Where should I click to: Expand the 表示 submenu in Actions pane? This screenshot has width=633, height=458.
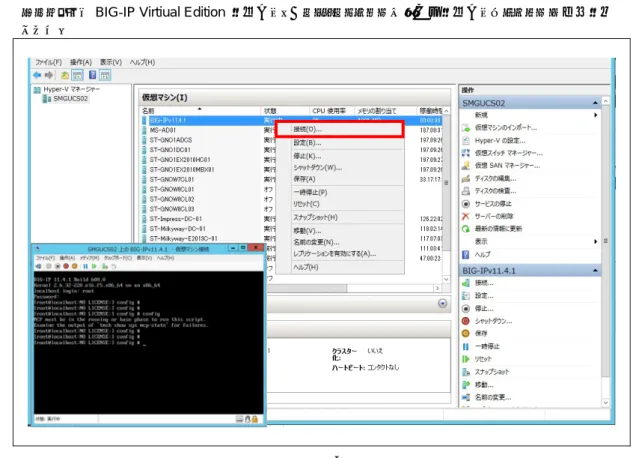tap(595, 241)
